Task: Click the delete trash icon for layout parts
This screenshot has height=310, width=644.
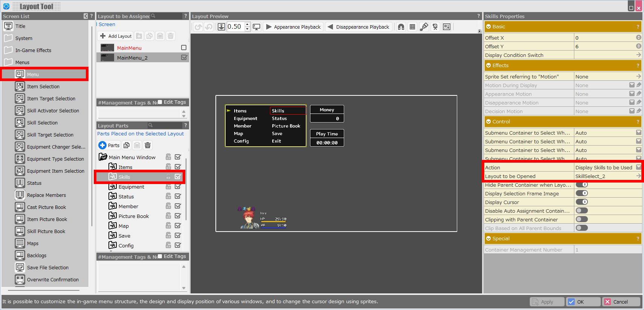Action: click(x=148, y=145)
